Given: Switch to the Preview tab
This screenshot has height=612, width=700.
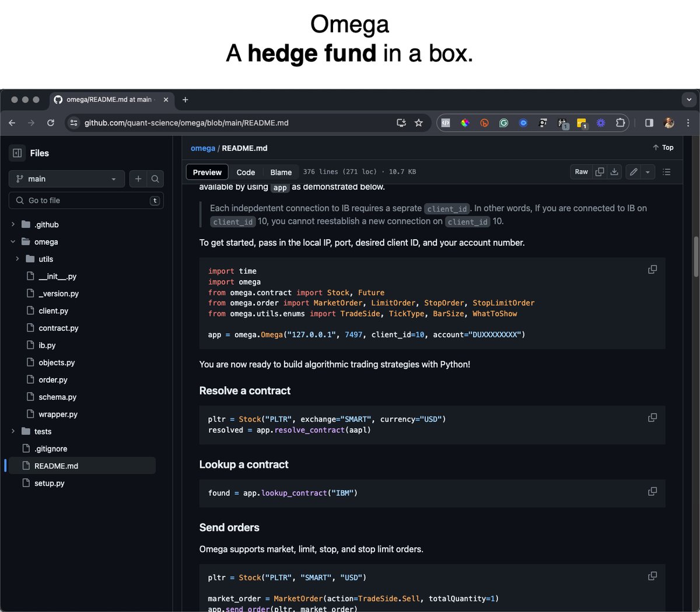Looking at the screenshot, I should (207, 172).
